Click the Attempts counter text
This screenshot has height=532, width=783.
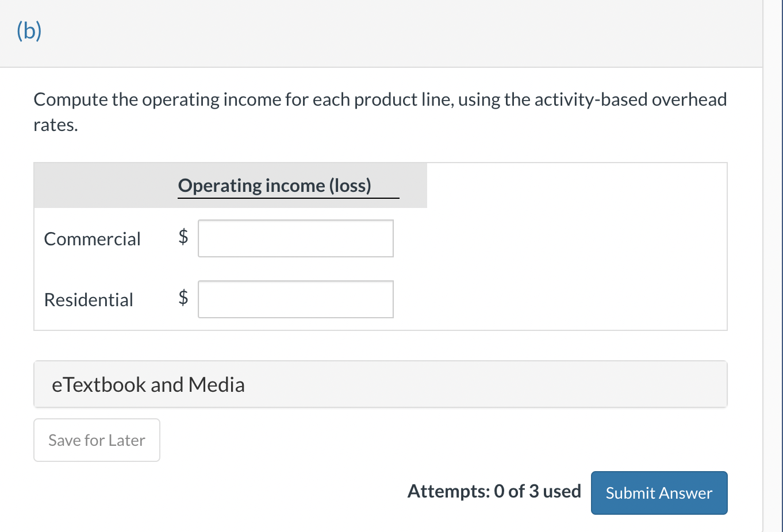[x=494, y=491]
